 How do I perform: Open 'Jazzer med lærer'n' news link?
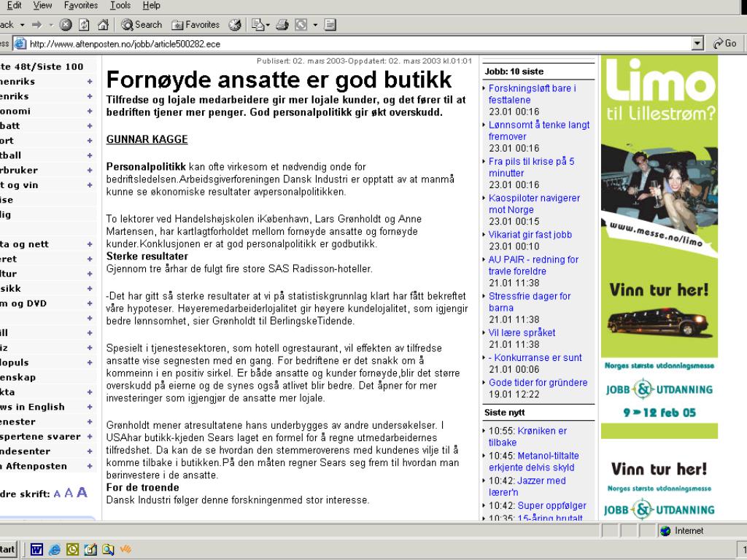pos(527,486)
